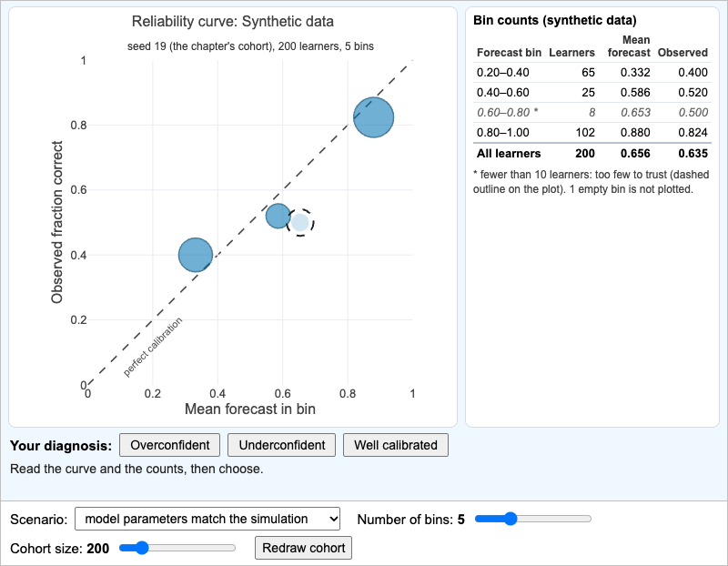Click the Redraw cohort button
This screenshot has width=728, height=566.
303,548
